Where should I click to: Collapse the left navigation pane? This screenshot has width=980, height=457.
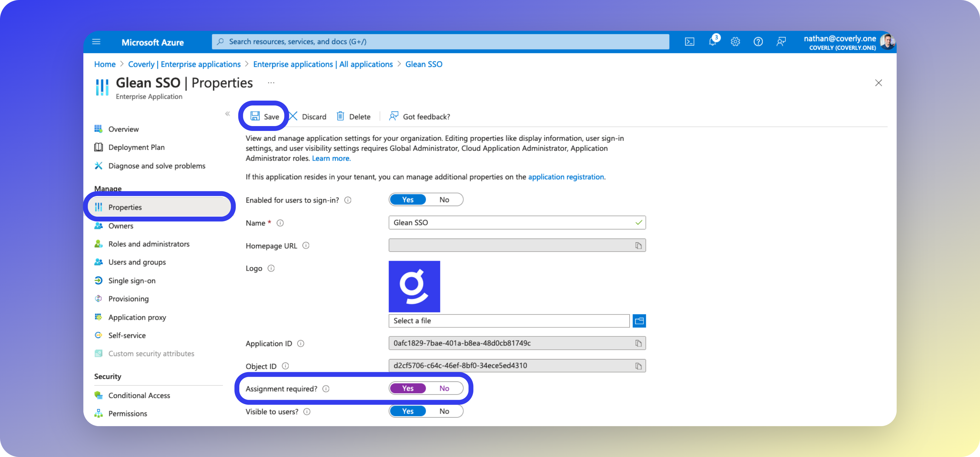pos(227,113)
